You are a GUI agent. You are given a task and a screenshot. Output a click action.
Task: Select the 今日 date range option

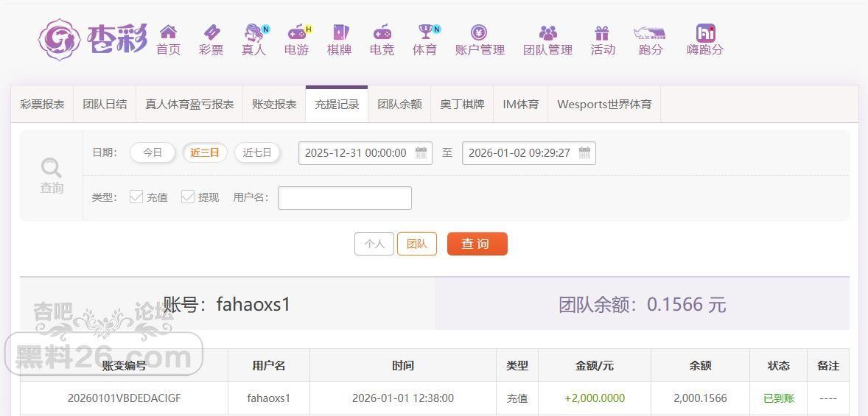pyautogui.click(x=153, y=152)
